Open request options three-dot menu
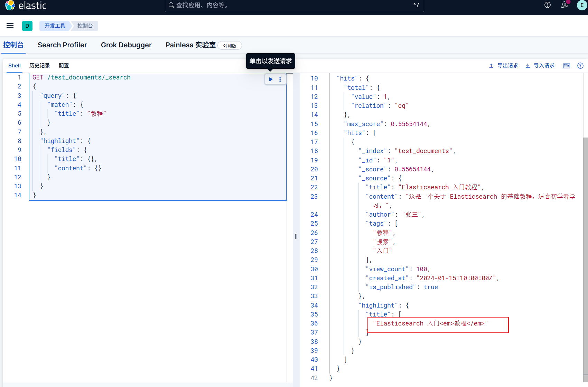The width and height of the screenshot is (588, 387). point(280,79)
